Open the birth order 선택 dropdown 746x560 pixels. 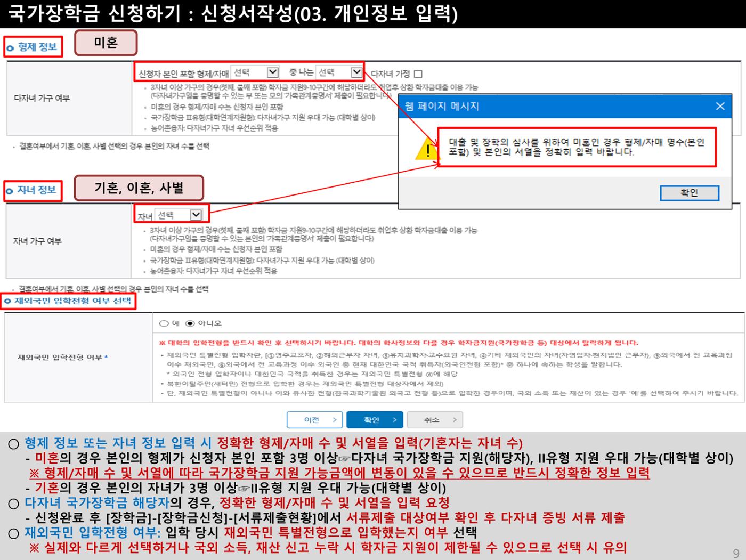[339, 72]
